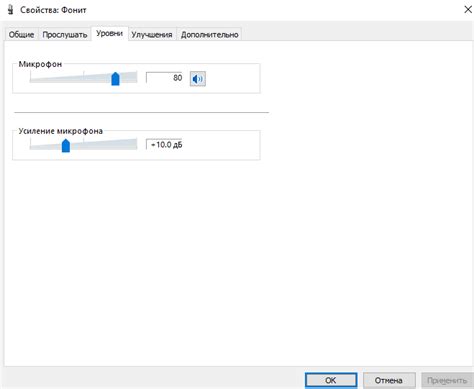
Task: Close the Свойства: Фонит dialog
Action: click(x=468, y=10)
